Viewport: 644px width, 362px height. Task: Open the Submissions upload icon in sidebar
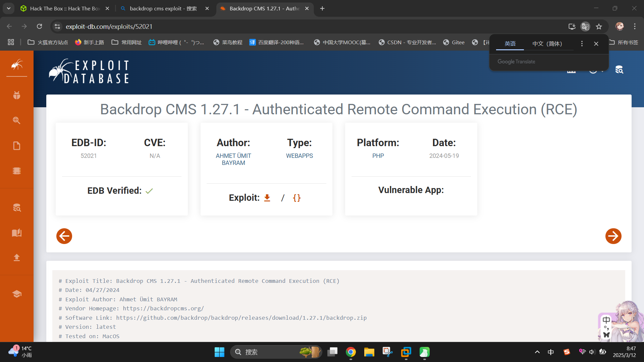(17, 257)
